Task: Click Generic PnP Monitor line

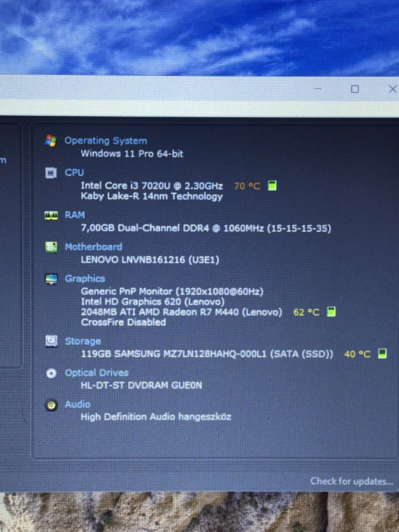Action: pos(172,291)
